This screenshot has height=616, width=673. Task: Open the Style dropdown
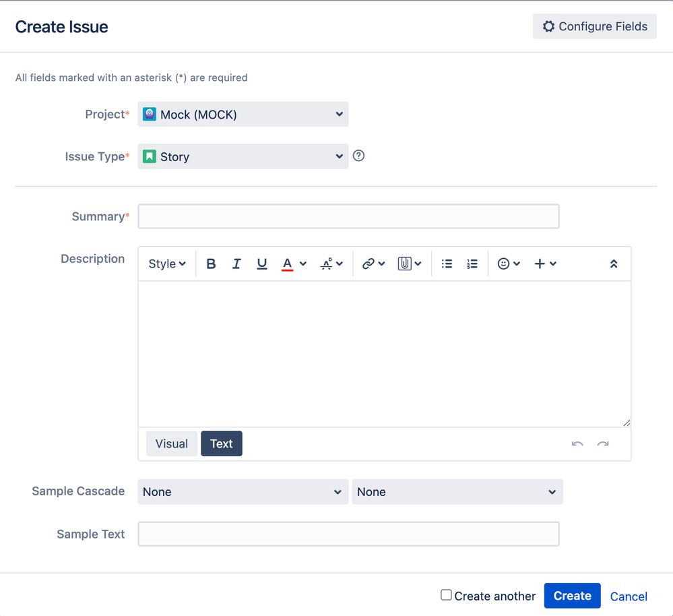[167, 264]
